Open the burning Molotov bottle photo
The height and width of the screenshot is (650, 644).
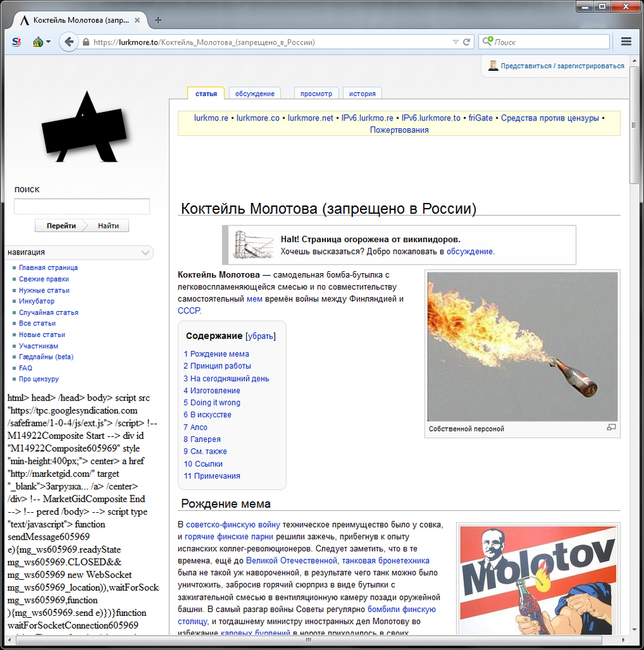tap(522, 347)
